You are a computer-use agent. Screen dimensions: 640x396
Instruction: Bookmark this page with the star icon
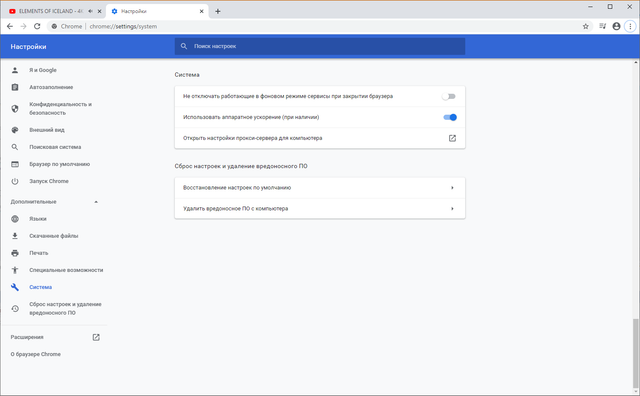pos(586,26)
